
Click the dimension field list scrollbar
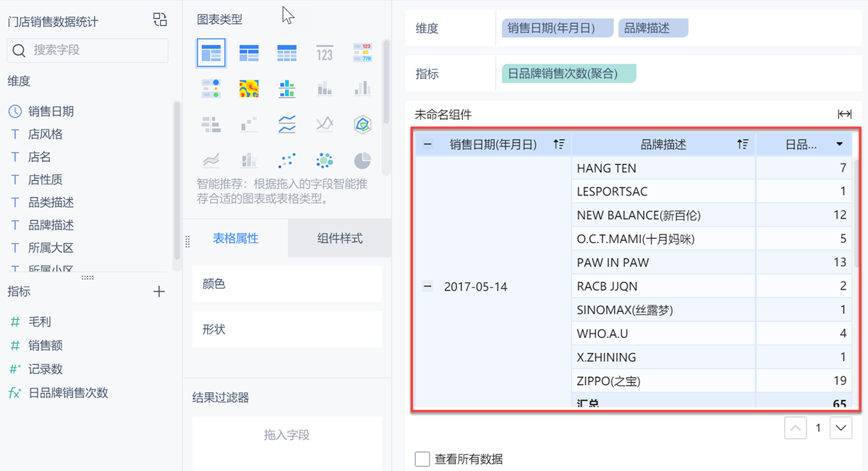[177, 181]
